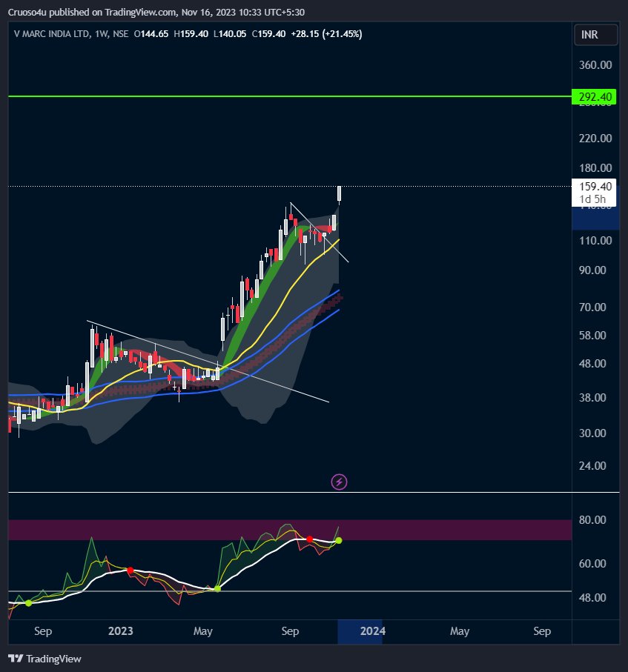Click the 80.00 indicator axis label
The width and height of the screenshot is (628, 672).
pos(592,520)
